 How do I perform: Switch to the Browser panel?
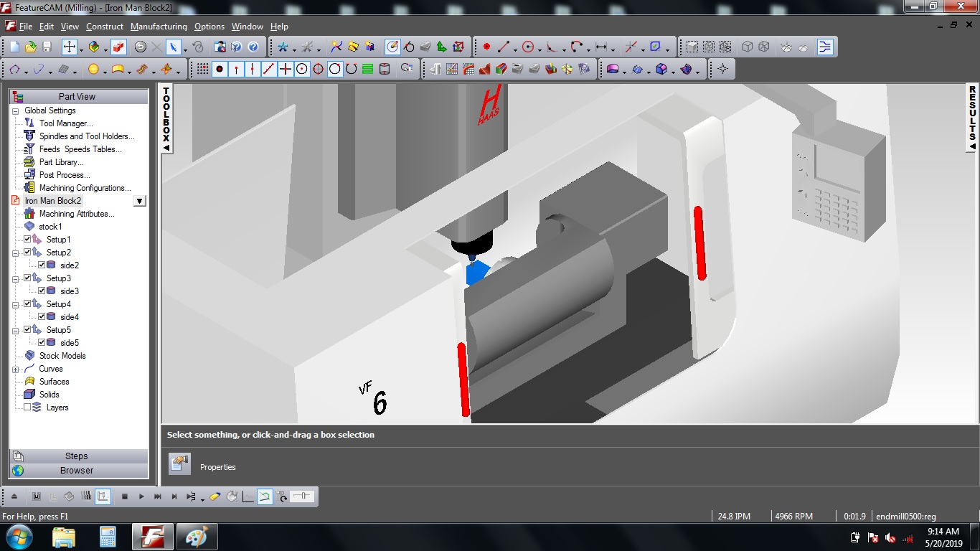tap(79, 471)
